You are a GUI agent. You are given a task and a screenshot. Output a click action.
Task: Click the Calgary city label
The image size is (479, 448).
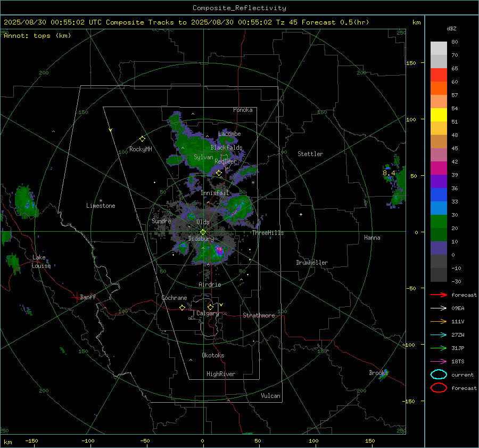tap(208, 313)
